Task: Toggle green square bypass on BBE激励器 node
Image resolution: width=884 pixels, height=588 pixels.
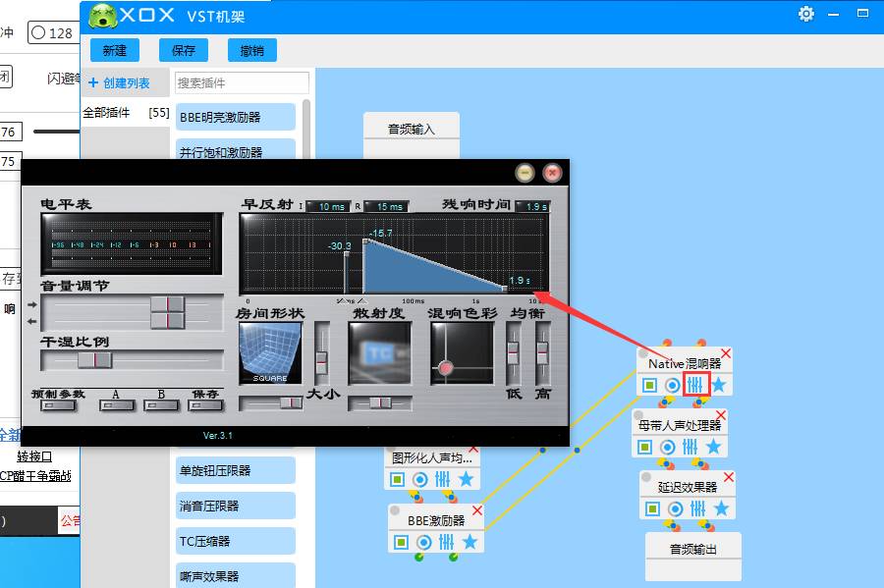Action: (x=401, y=543)
